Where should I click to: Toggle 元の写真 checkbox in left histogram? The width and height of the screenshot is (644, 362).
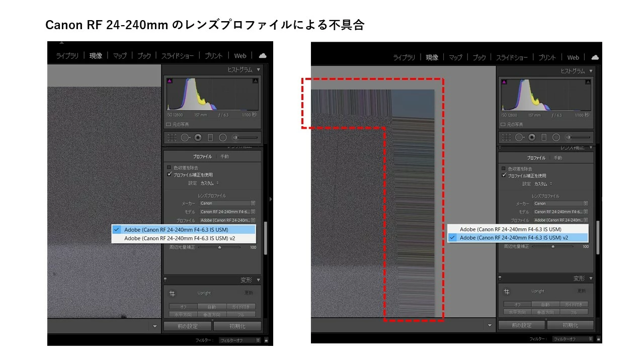(169, 124)
